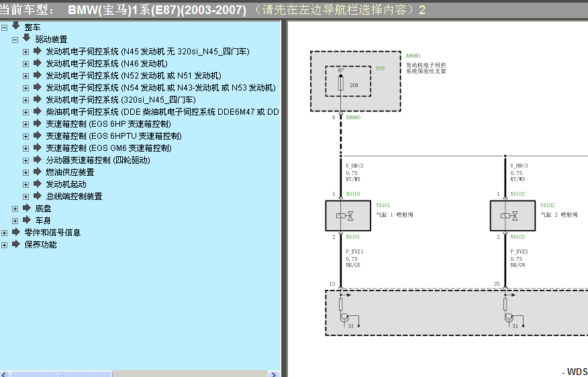
Task: Collapse the 整车 tree node
Action: 5,28
